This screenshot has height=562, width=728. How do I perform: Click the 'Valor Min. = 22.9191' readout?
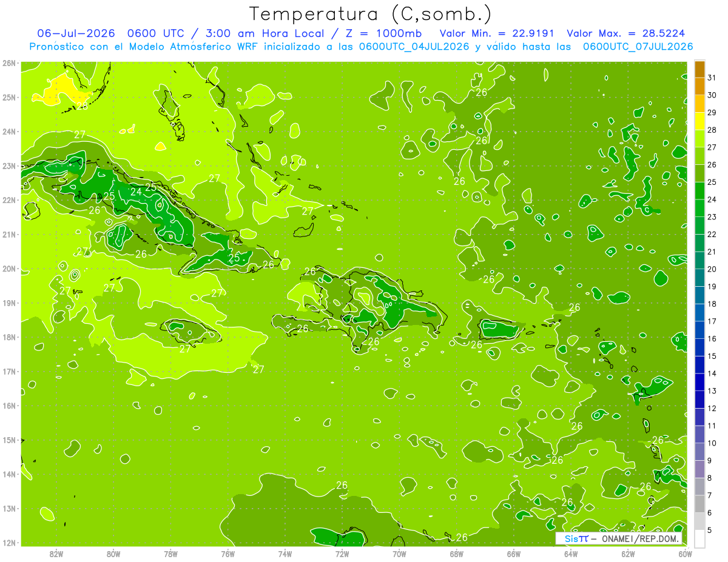click(499, 33)
